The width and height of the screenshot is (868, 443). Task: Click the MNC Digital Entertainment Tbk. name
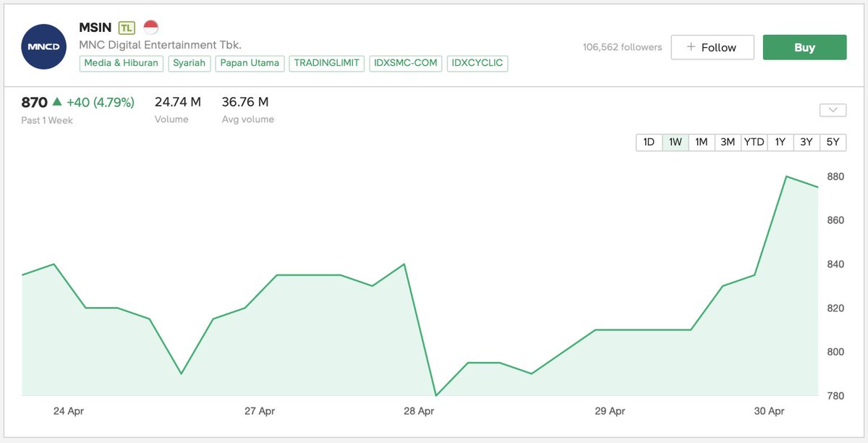[x=160, y=45]
